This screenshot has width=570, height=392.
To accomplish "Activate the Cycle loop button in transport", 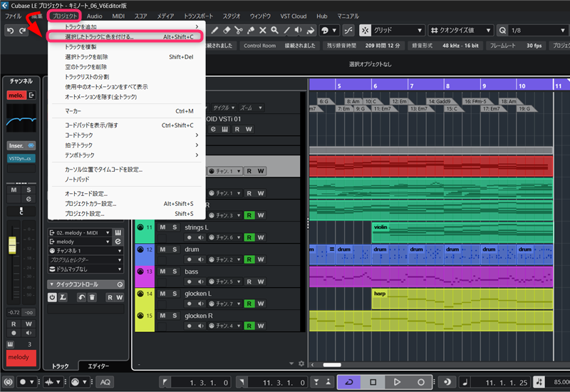I will click(349, 382).
